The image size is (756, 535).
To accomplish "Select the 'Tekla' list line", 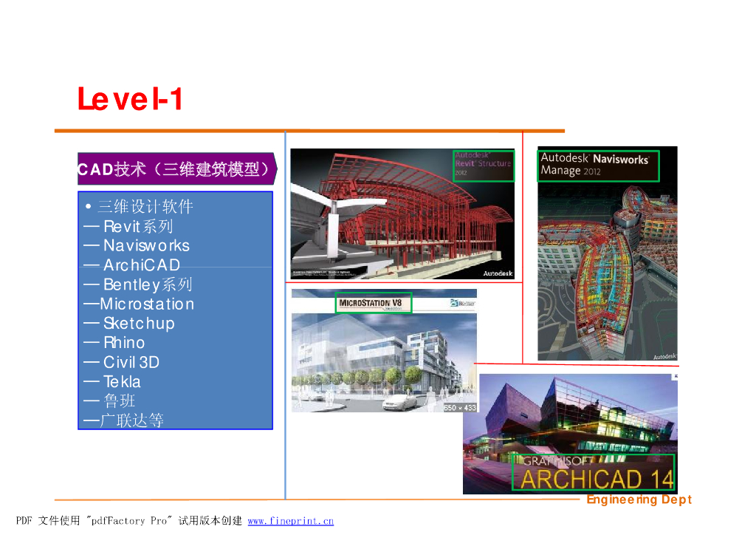I will (112, 381).
